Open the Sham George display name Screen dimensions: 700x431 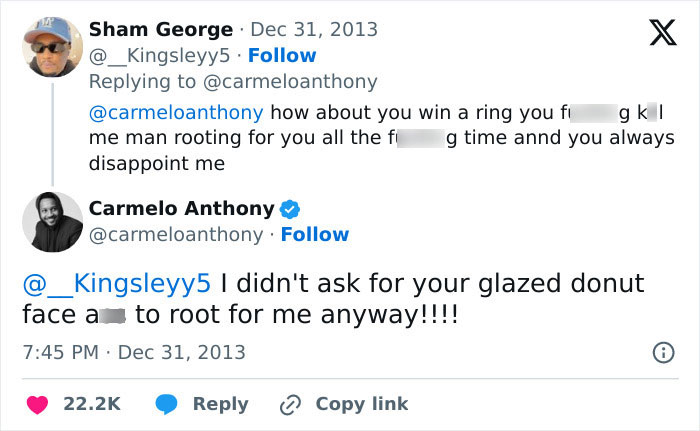click(160, 29)
